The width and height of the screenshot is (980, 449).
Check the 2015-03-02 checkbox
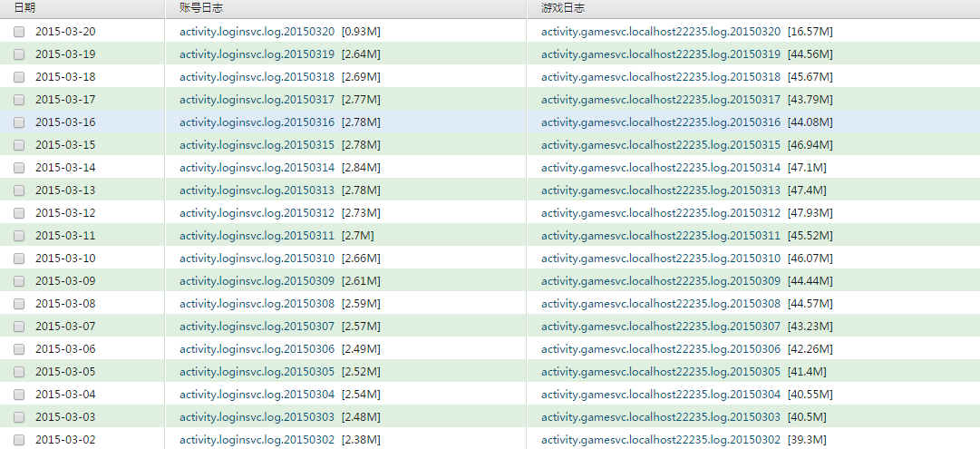coord(19,440)
